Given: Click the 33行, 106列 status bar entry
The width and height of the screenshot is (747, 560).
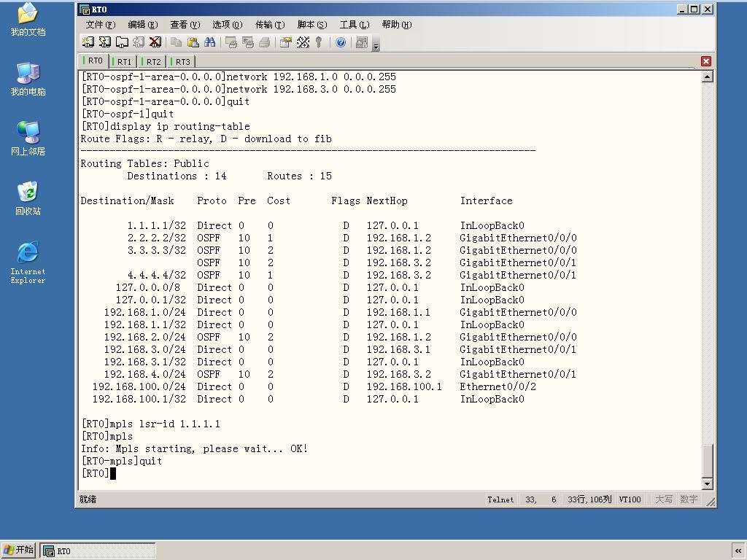Looking at the screenshot, I should (x=589, y=499).
